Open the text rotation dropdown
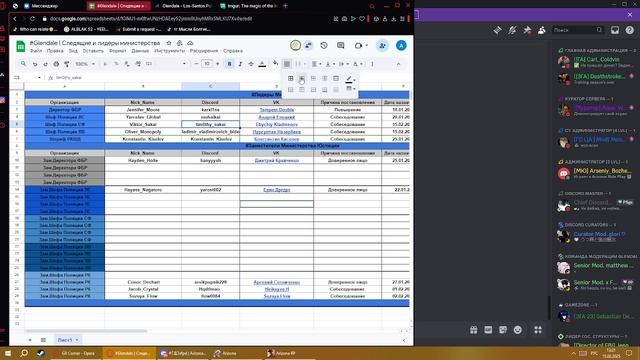The width and height of the screenshot is (640, 360). click(x=358, y=64)
